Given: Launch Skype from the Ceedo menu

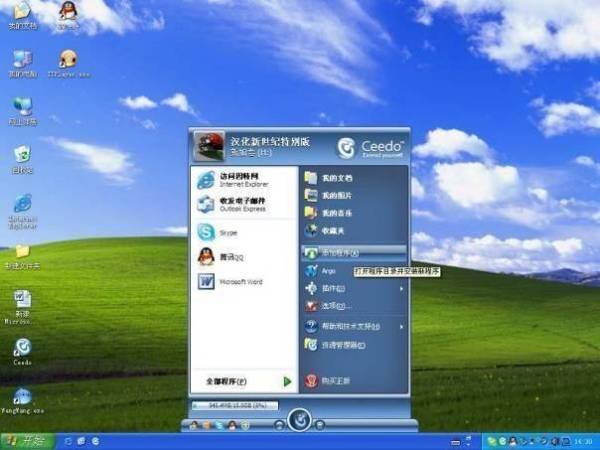Looking at the screenshot, I should (x=244, y=232).
